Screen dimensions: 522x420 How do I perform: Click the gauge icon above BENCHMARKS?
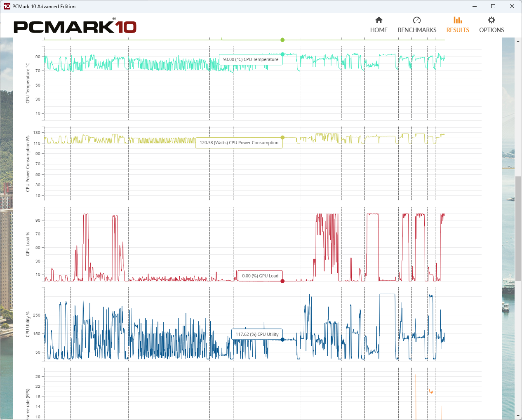click(416, 20)
